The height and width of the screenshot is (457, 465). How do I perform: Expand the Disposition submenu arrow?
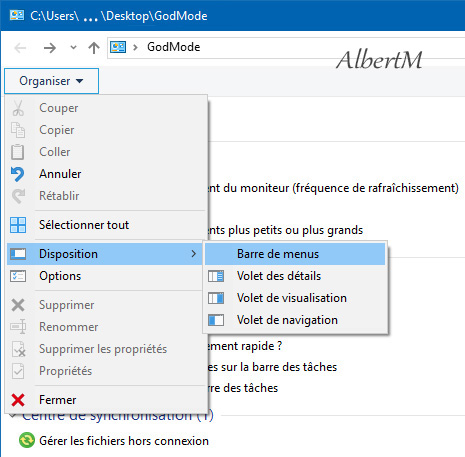pos(194,254)
